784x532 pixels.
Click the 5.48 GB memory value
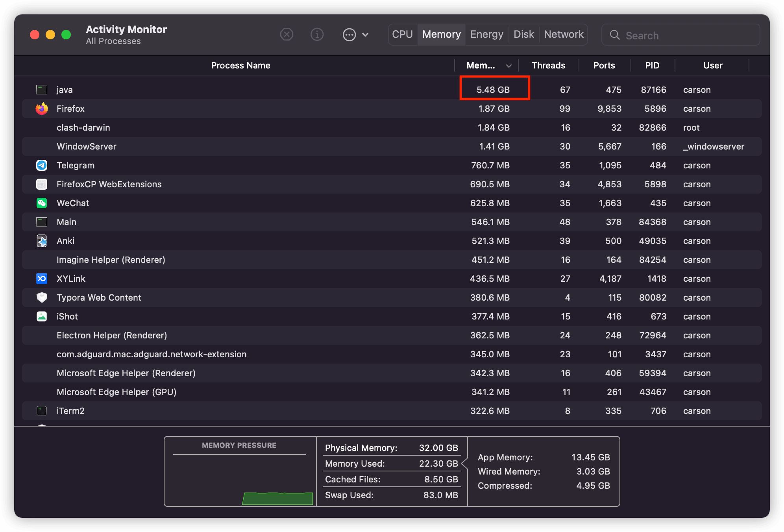[x=493, y=90]
